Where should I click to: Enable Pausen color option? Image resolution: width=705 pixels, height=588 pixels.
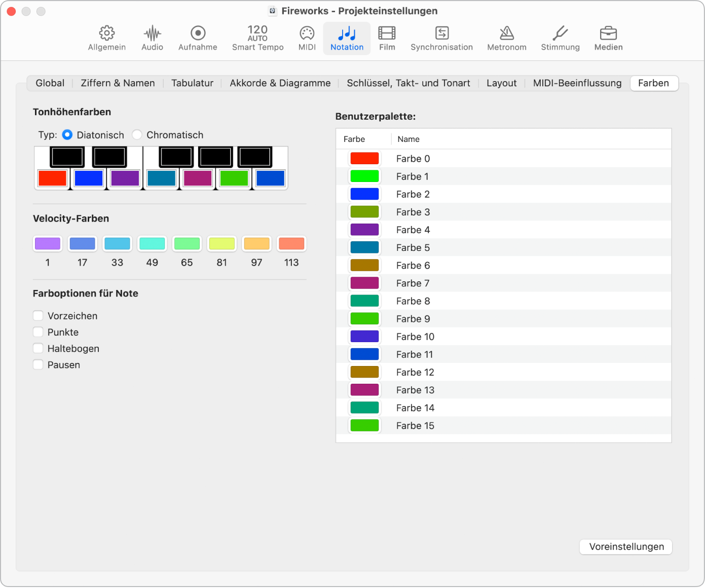38,364
